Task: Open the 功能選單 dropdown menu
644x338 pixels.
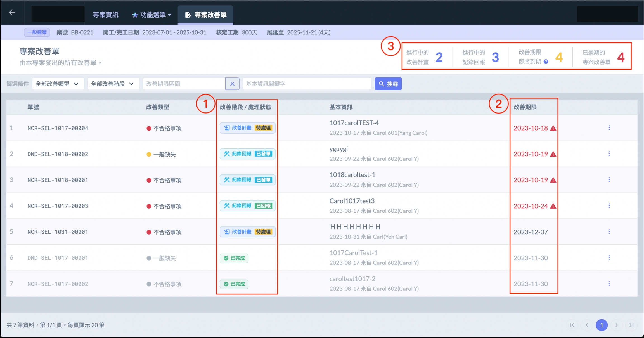Action: [151, 15]
